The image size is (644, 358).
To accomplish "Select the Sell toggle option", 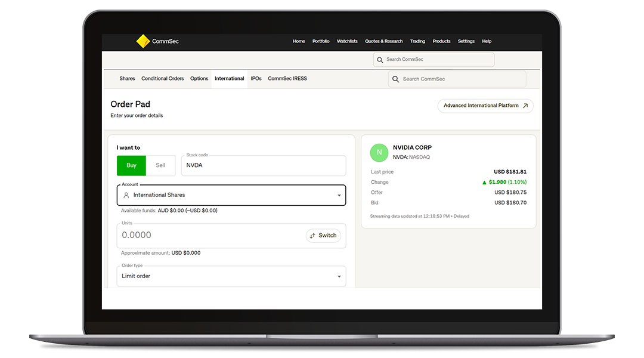I will tap(160, 165).
